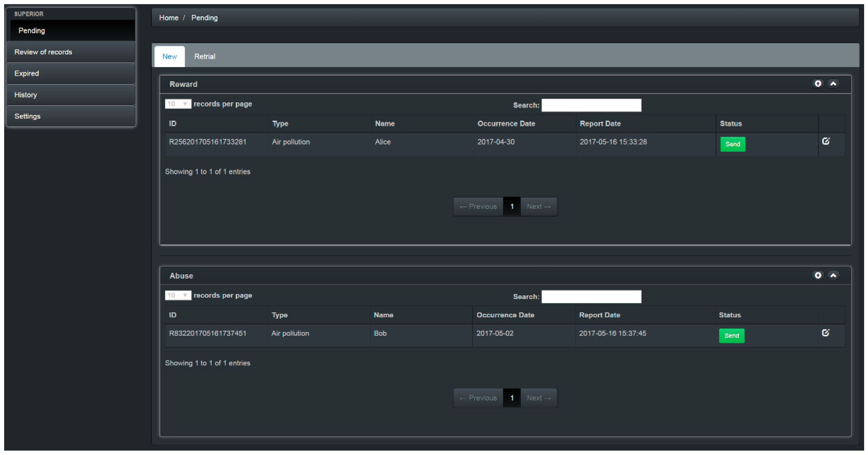Select the New tab
Image resolution: width=868 pixels, height=455 pixels.
(x=169, y=56)
